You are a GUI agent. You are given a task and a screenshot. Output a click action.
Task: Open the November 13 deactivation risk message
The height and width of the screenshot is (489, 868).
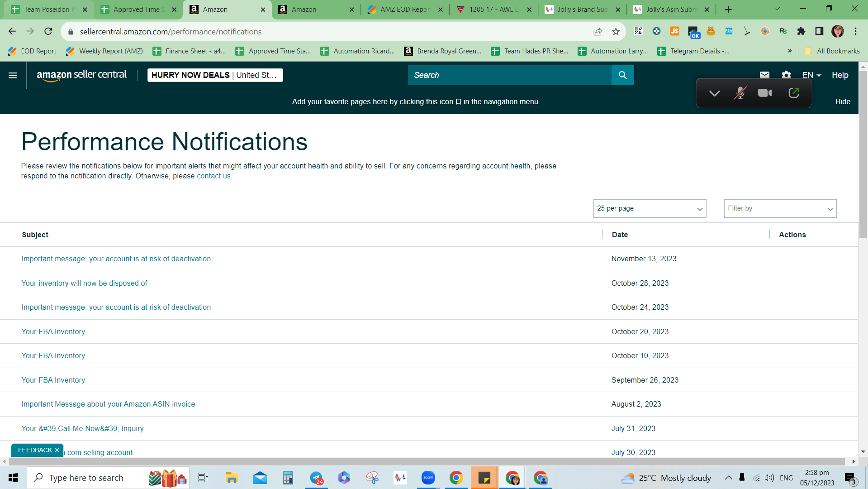[x=116, y=259]
